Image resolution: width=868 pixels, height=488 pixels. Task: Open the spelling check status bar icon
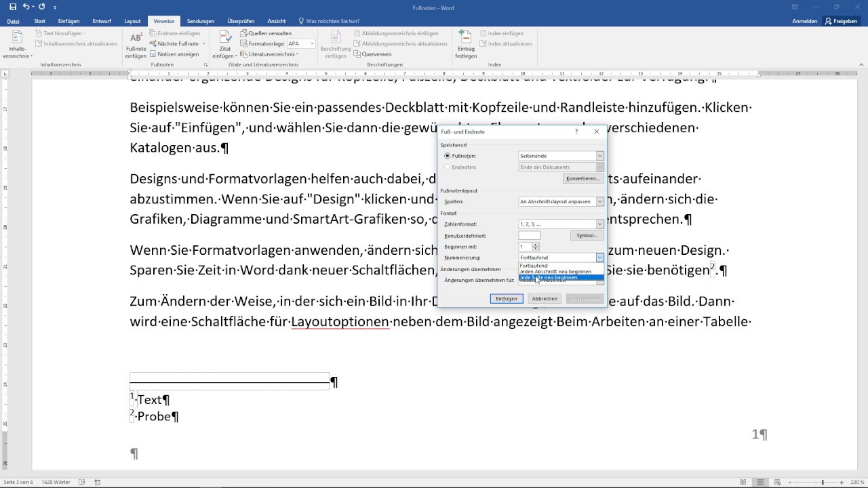tap(82, 483)
